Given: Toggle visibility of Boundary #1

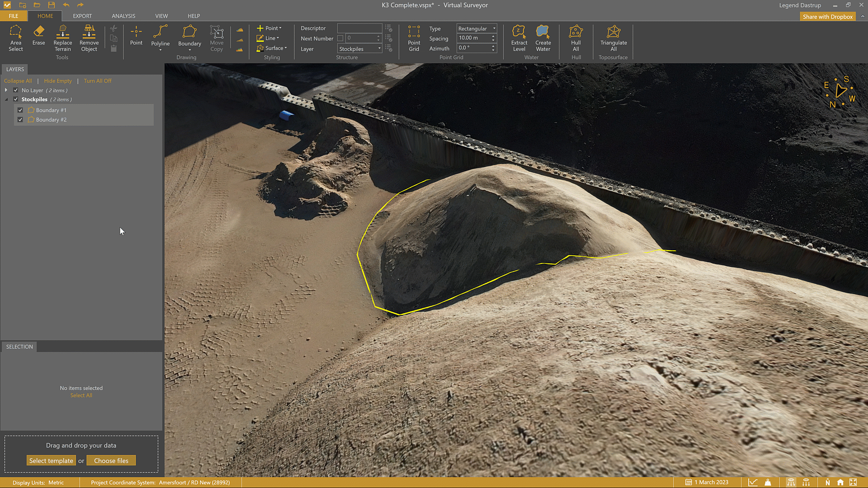Looking at the screenshot, I should (x=20, y=110).
